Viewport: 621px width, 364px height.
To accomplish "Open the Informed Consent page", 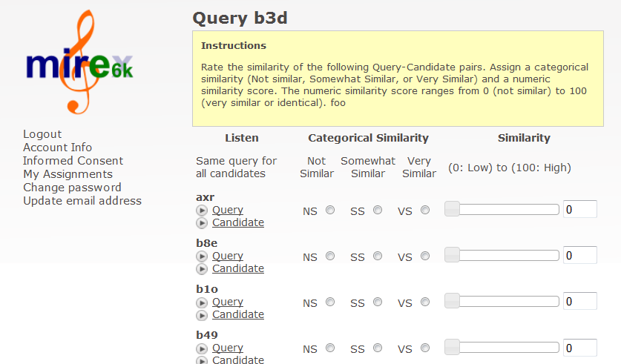I will coord(73,161).
